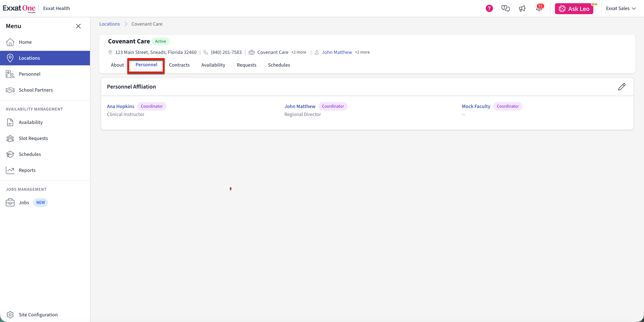
Task: Close the Menu sidebar
Action: point(78,26)
